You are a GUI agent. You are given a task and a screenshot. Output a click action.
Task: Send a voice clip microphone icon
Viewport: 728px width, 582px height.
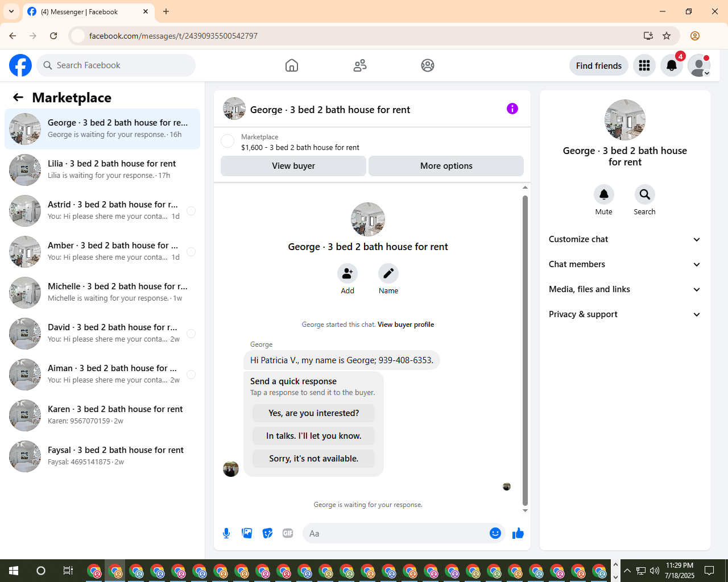pyautogui.click(x=226, y=533)
